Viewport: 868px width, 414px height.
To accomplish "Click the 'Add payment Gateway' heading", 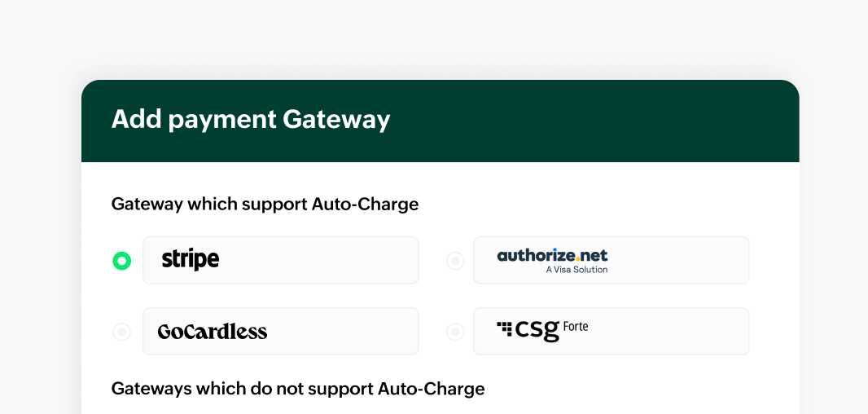I will tap(251, 120).
